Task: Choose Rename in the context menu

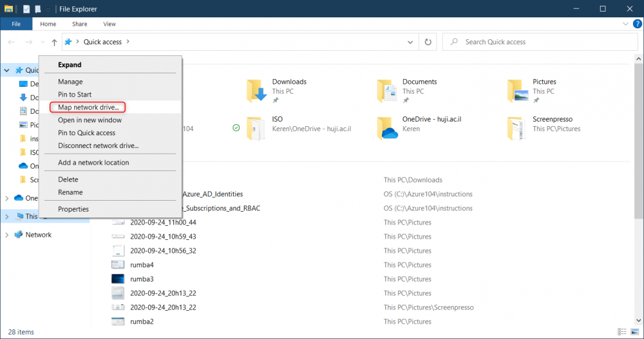Action: tap(70, 192)
